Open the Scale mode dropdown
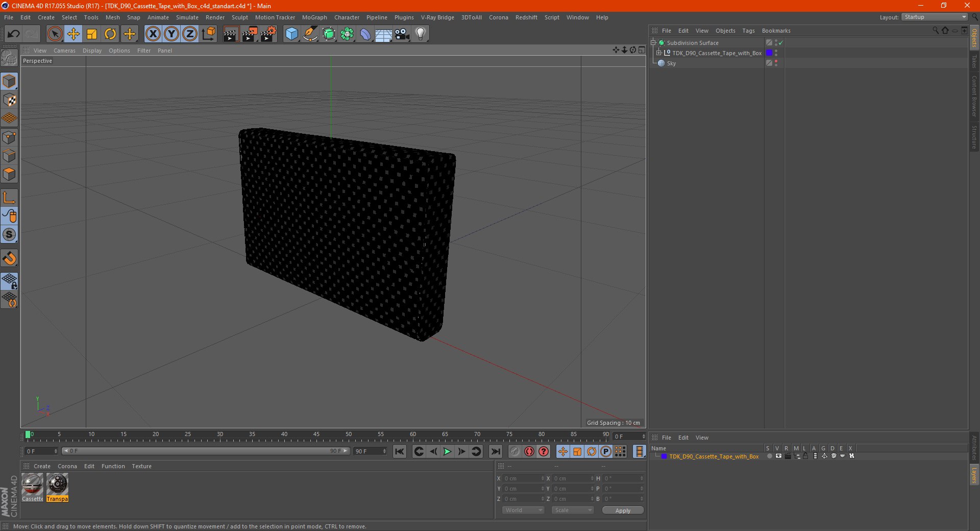Image resolution: width=980 pixels, height=531 pixels. (x=573, y=510)
